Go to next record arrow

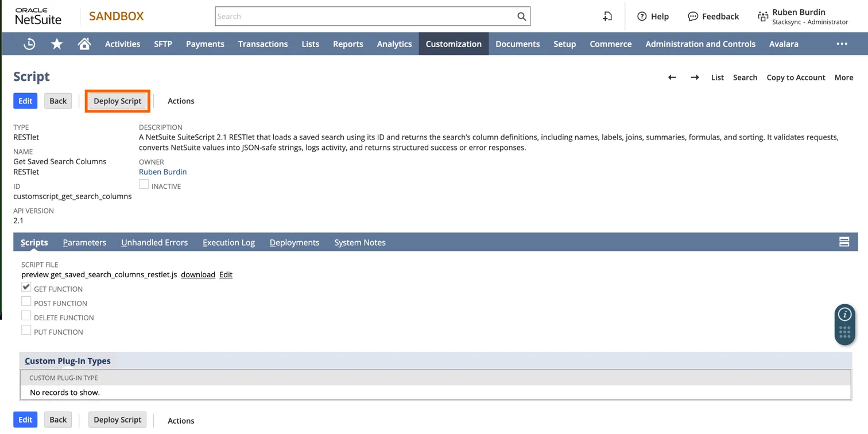(695, 77)
